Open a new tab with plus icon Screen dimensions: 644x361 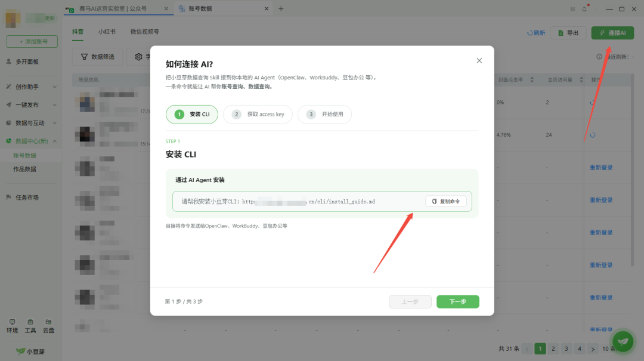click(x=281, y=8)
